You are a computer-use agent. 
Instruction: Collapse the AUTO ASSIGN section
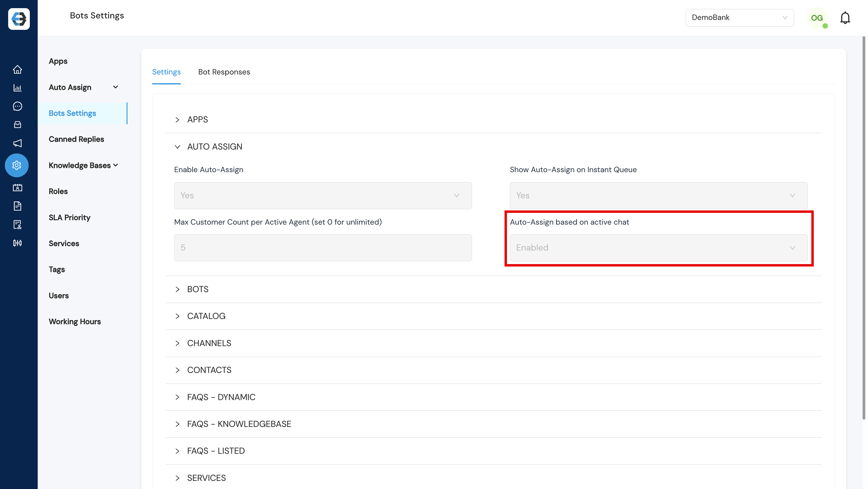coord(493,147)
